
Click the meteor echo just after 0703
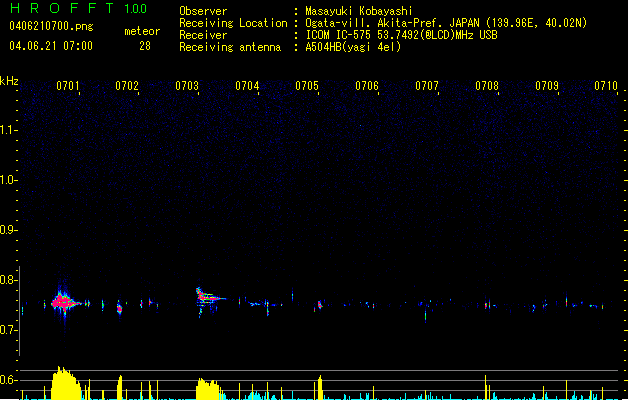click(209, 299)
